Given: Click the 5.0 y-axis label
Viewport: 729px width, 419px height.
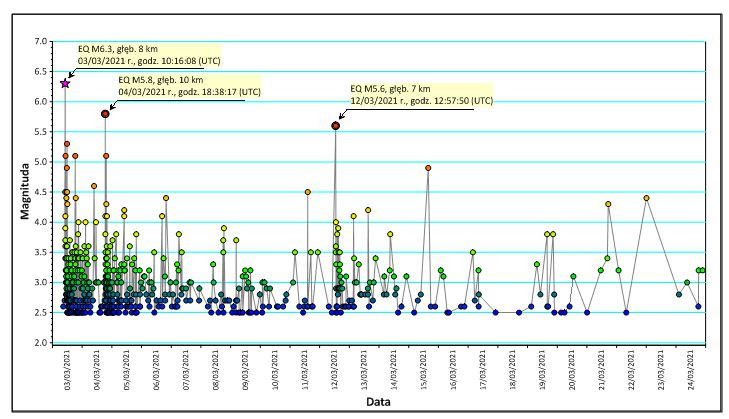Looking at the screenshot, I should (x=41, y=162).
